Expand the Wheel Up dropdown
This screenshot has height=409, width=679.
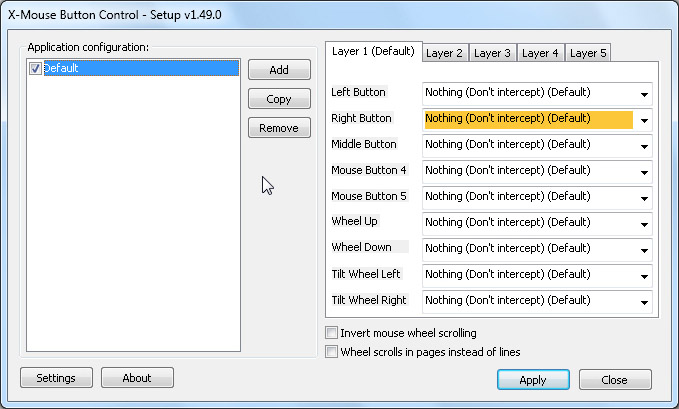click(537, 224)
